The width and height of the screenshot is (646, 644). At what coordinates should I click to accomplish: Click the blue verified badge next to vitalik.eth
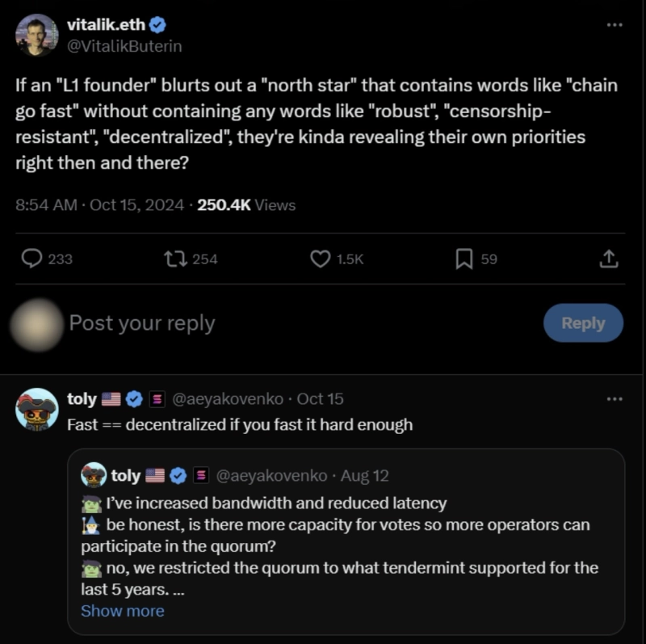[157, 25]
